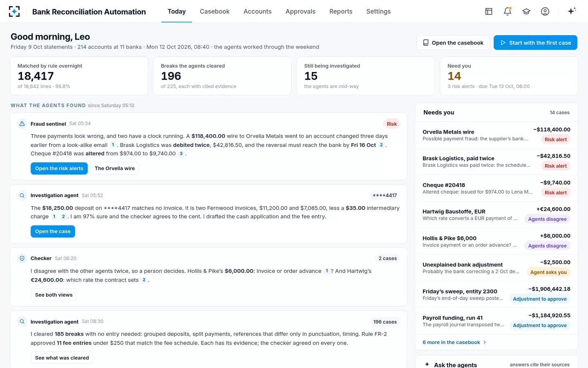Open the 'Friday's sweep, entity 2300' case
This screenshot has width=588, height=368.
(497, 294)
